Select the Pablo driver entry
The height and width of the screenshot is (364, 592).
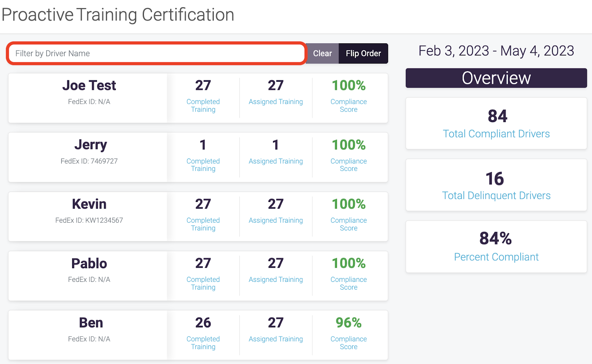pyautogui.click(x=198, y=276)
